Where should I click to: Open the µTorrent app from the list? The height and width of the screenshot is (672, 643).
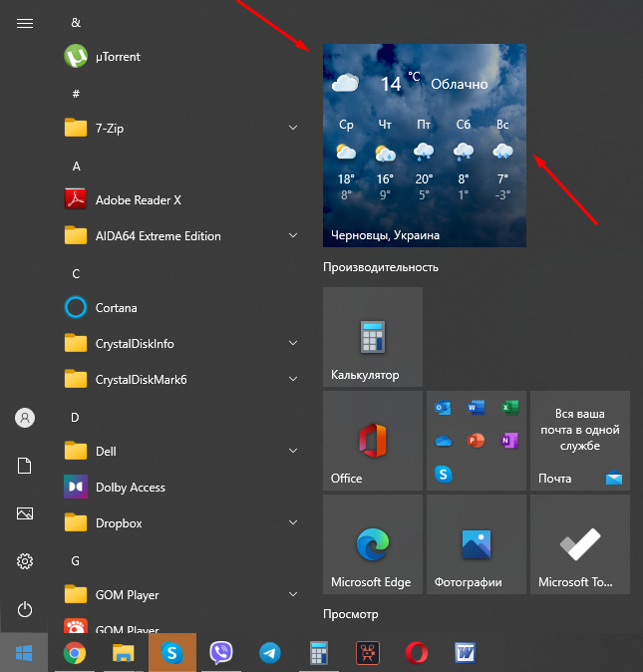117,57
